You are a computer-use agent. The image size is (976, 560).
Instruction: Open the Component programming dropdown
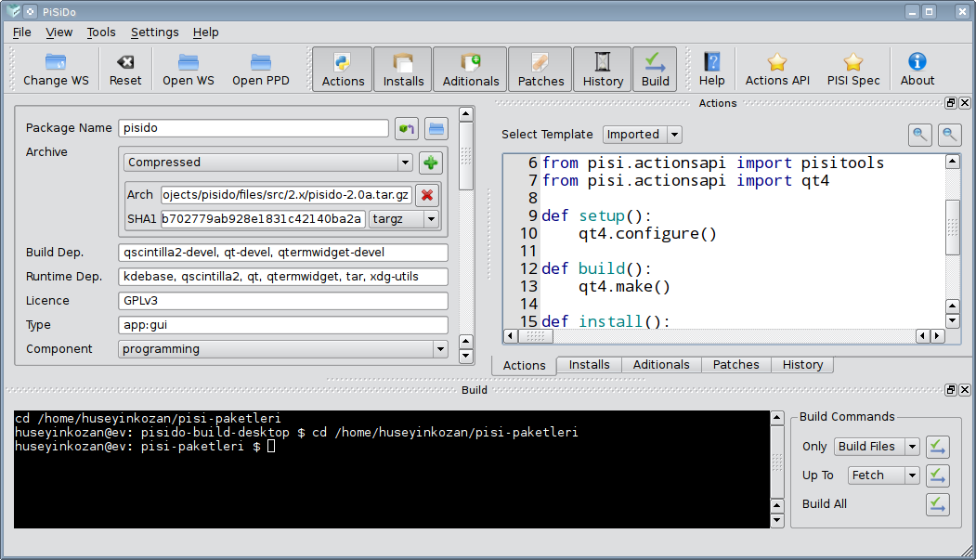coord(439,349)
